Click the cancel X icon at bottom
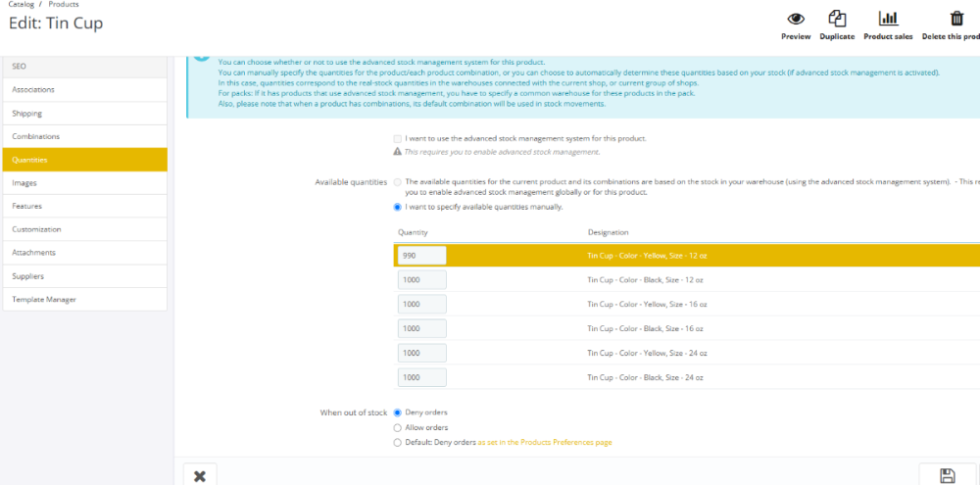Image resolution: width=980 pixels, height=485 pixels. (200, 475)
